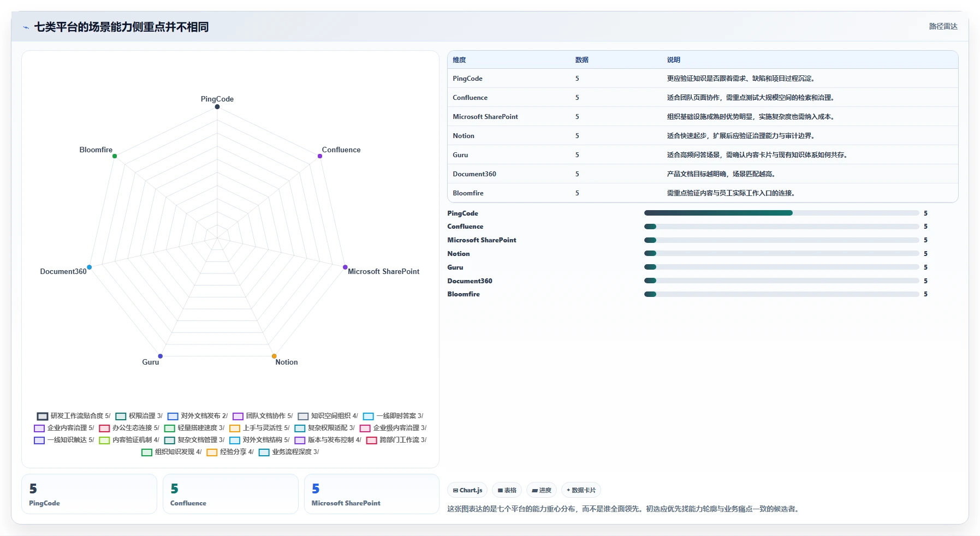Click the Guru radar vertex point
The image size is (980, 536).
tap(161, 356)
